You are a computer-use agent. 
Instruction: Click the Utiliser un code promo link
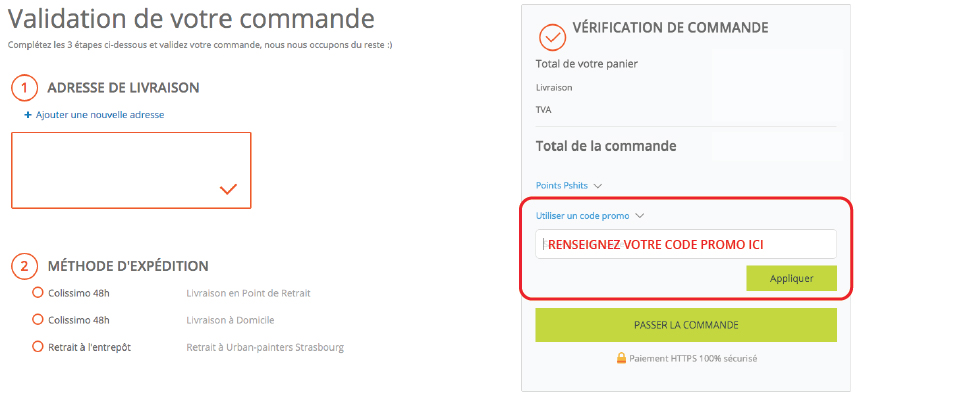(583, 216)
